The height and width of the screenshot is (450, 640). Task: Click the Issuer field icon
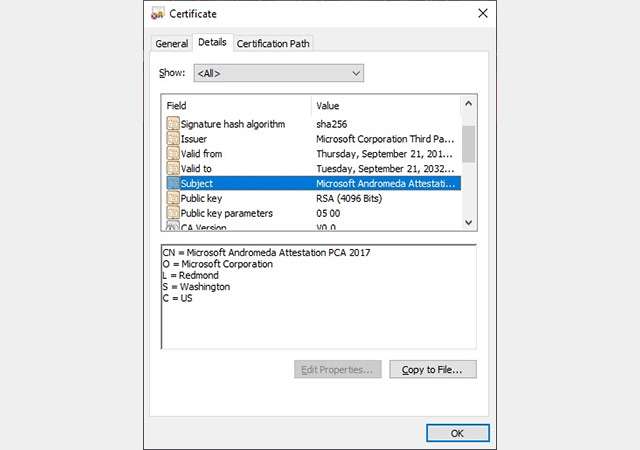(x=173, y=139)
